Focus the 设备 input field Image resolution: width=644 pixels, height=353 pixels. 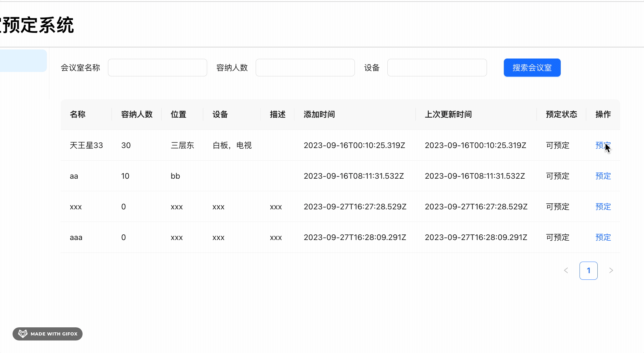pos(437,68)
